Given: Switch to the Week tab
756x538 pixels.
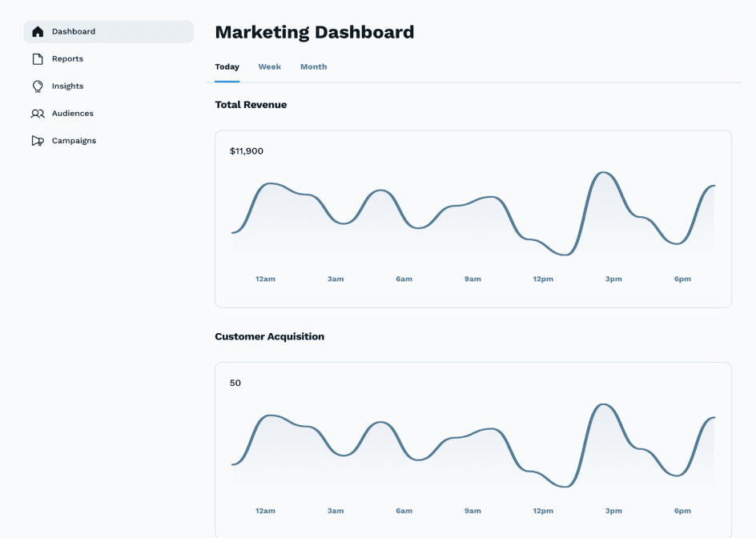Looking at the screenshot, I should [269, 67].
